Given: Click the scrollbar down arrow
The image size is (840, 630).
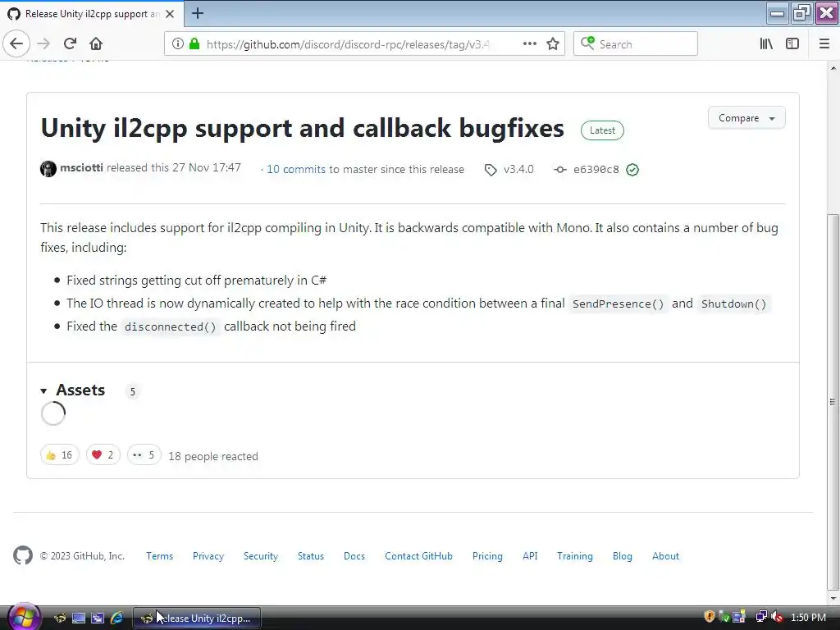Looking at the screenshot, I should 833,598.
